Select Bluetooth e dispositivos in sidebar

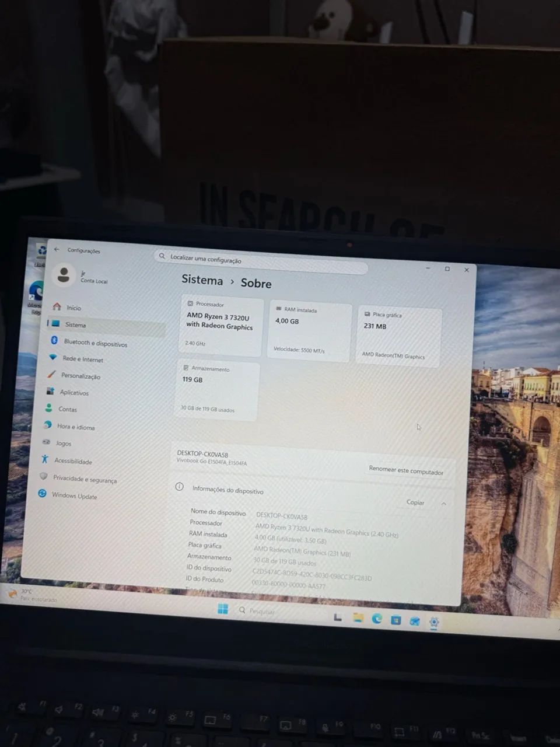coord(96,343)
